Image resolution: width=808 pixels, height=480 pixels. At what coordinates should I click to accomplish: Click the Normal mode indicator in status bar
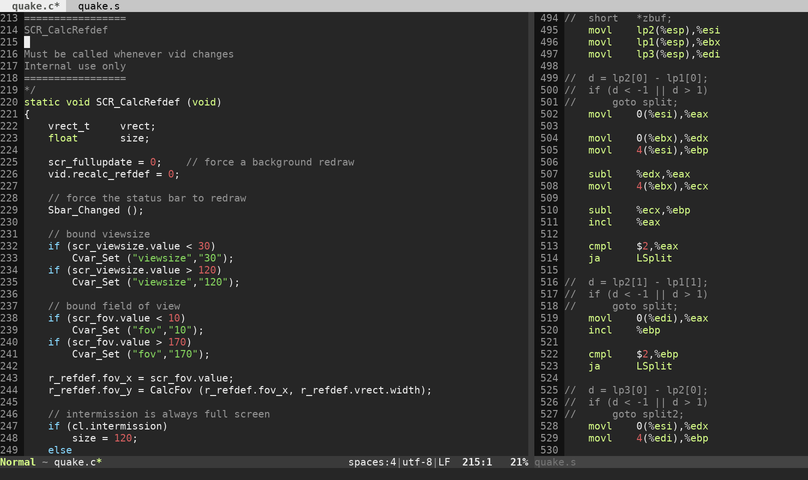pos(18,462)
